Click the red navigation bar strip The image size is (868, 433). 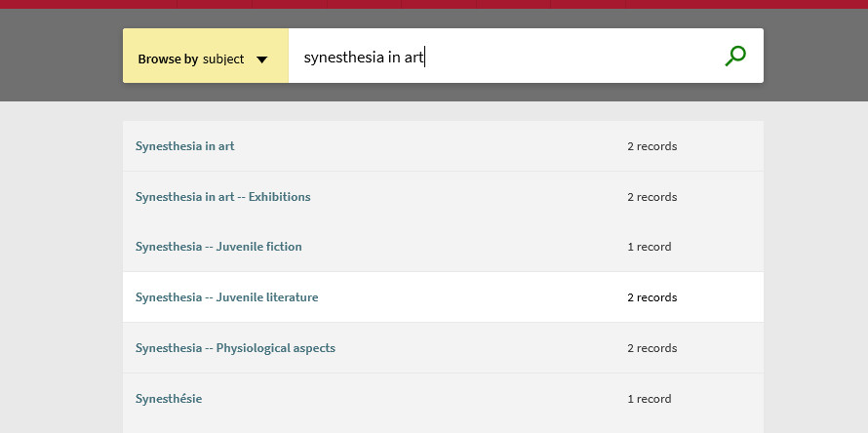(434, 4)
